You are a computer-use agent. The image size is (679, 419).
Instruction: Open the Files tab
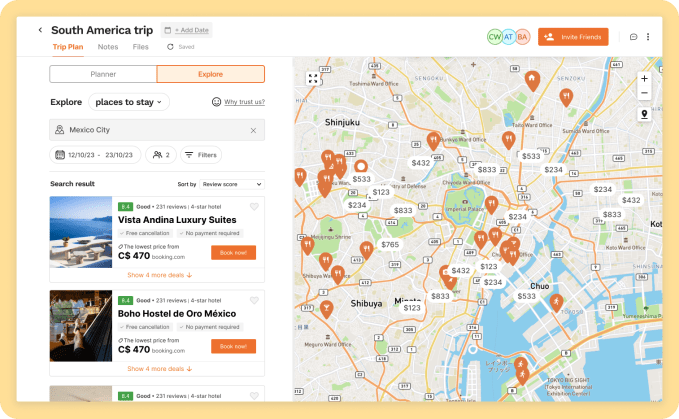click(140, 47)
